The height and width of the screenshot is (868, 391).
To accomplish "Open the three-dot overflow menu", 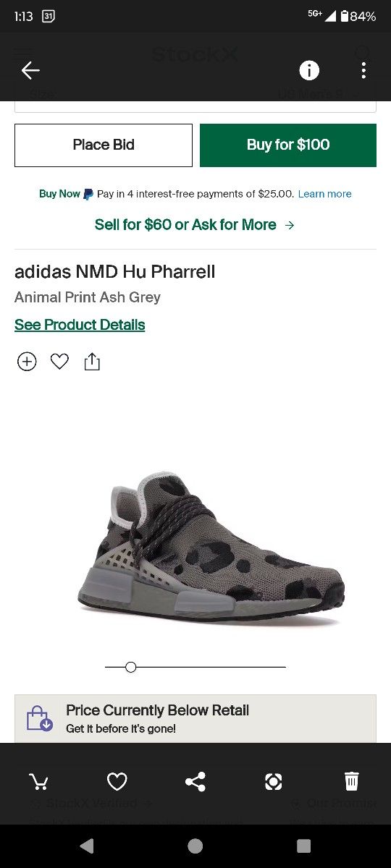I will click(363, 70).
